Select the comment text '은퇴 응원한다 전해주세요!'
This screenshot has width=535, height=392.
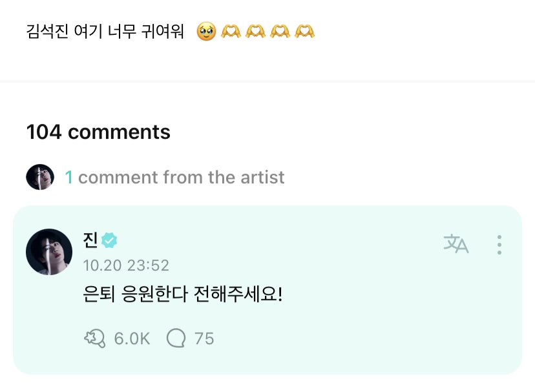184,296
